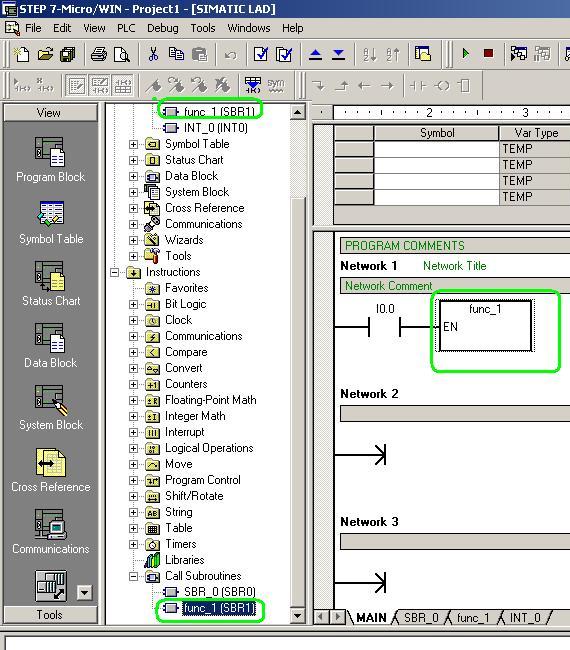Click first Symbol cell in variable table
The height and width of the screenshot is (650, 570).
[x=437, y=149]
